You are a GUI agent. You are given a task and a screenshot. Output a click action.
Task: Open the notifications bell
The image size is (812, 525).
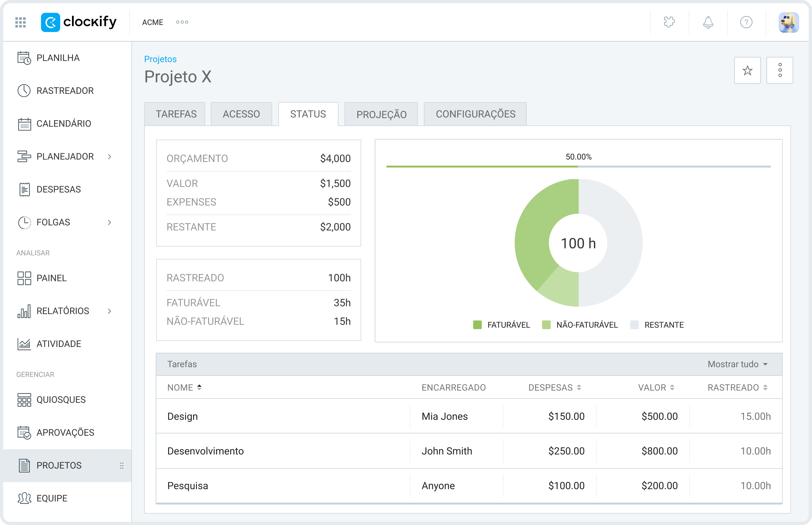708,22
